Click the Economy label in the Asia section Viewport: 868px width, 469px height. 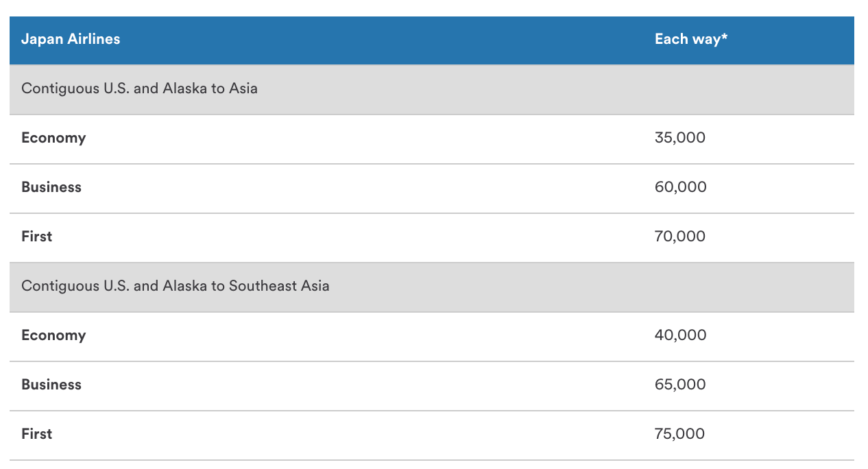[53, 138]
